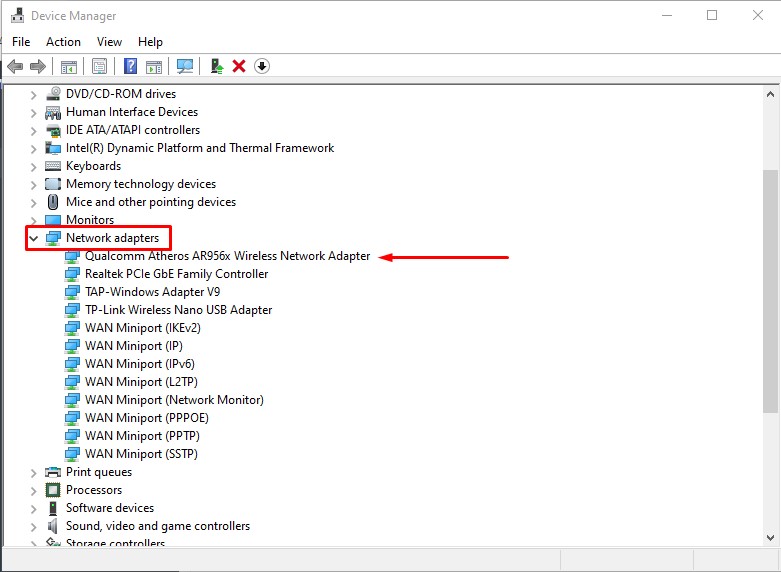
Task: Click the Human Interface Devices icon
Action: (53, 112)
